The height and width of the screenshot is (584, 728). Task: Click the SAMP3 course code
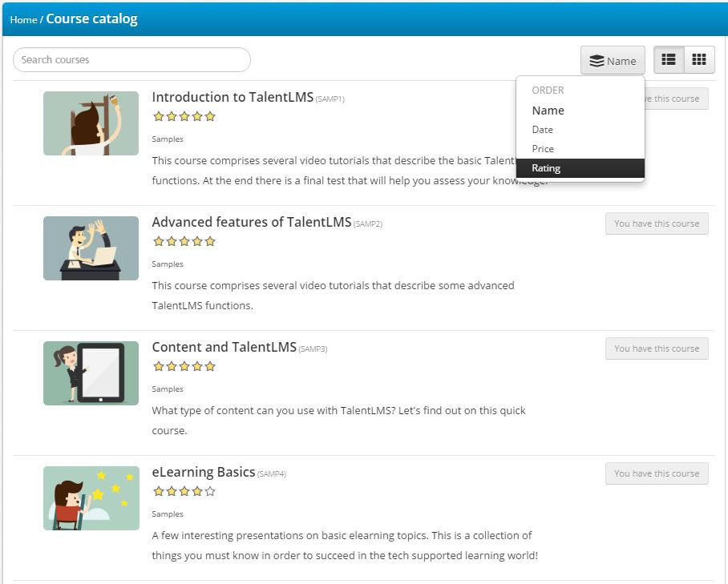pos(313,348)
